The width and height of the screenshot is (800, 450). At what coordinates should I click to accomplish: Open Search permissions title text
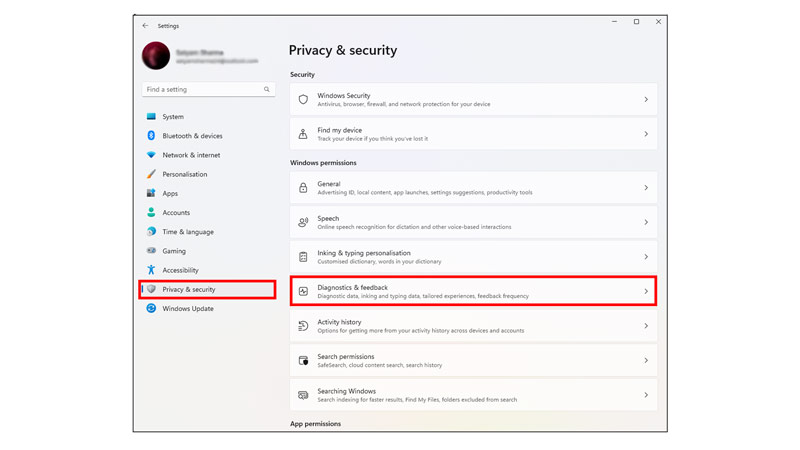click(x=345, y=357)
